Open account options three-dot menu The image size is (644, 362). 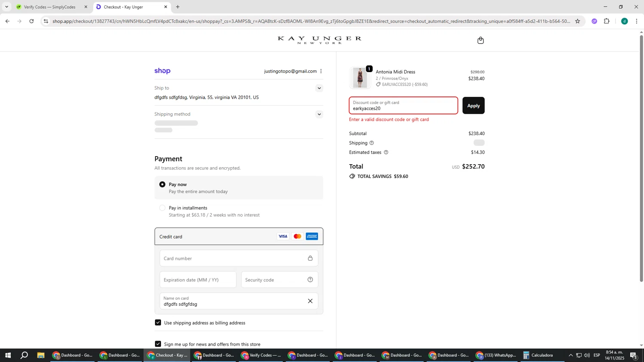point(321,71)
